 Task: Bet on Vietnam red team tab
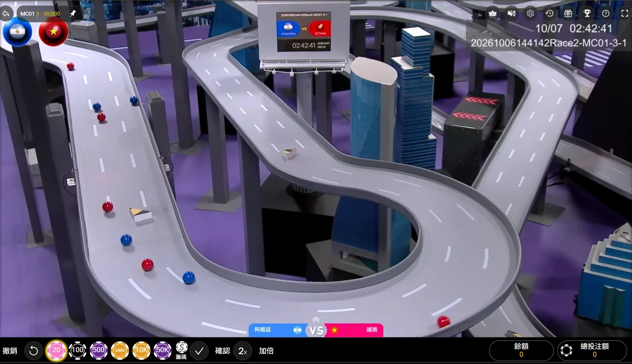tap(354, 330)
